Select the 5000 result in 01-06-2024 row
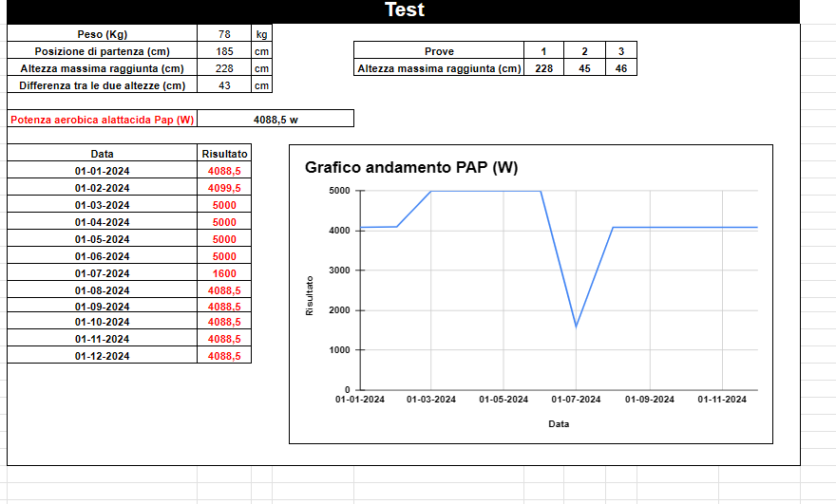836x504 pixels. [224, 255]
